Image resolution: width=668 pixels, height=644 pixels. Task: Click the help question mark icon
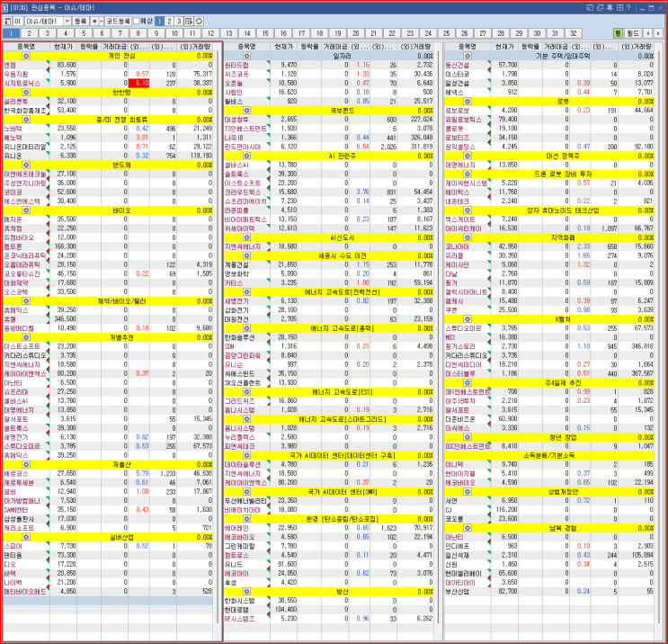pyautogui.click(x=628, y=8)
